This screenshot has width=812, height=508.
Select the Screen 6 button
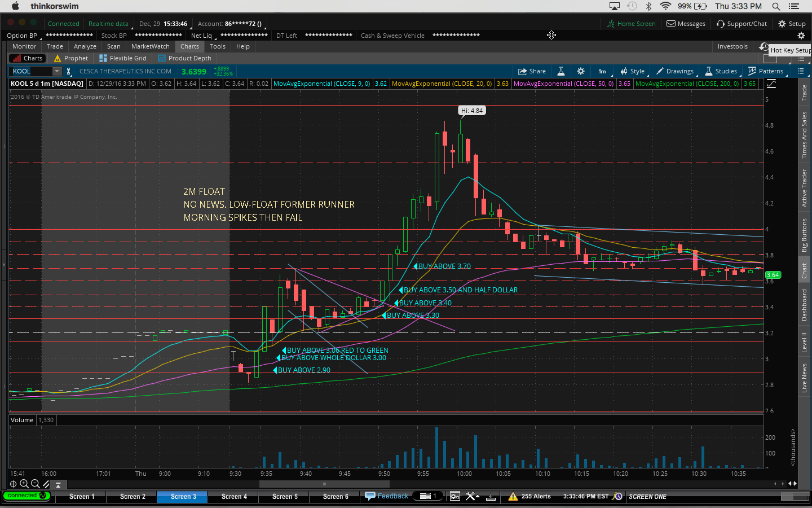tap(336, 497)
